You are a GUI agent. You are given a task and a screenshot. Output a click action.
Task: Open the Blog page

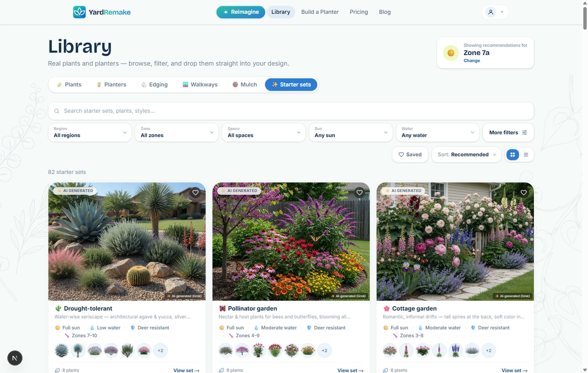tap(385, 12)
